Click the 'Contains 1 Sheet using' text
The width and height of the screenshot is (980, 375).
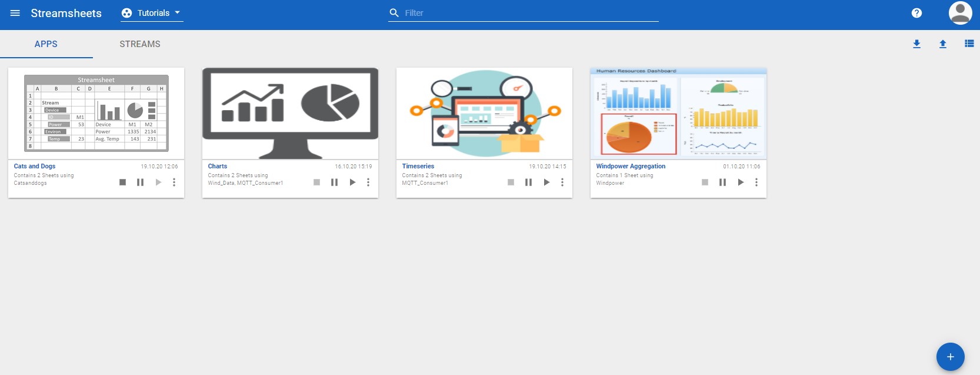(625, 175)
